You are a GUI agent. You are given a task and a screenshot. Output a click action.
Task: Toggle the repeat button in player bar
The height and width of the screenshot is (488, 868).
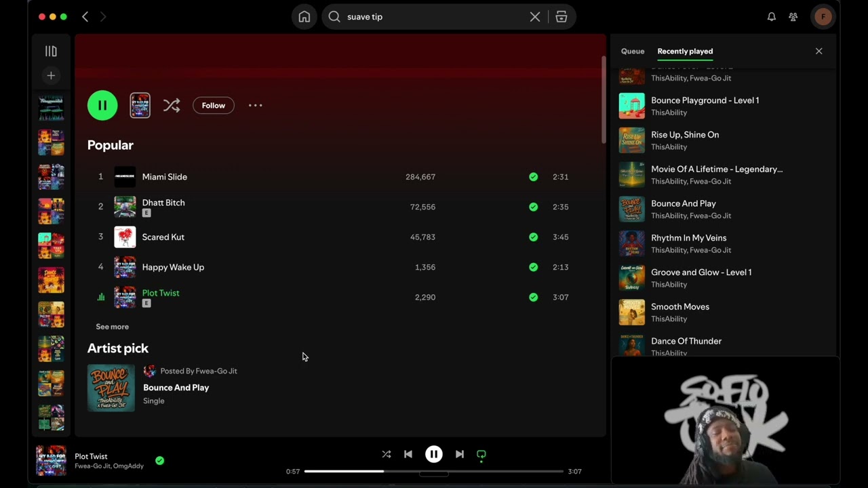pos(481,454)
